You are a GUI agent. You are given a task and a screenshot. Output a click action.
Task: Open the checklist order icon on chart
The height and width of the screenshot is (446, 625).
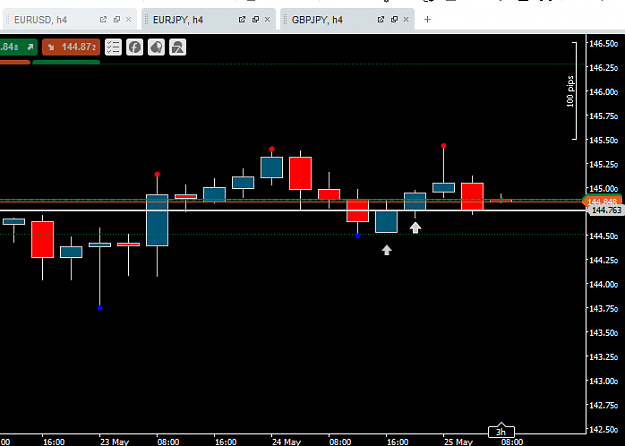113,47
